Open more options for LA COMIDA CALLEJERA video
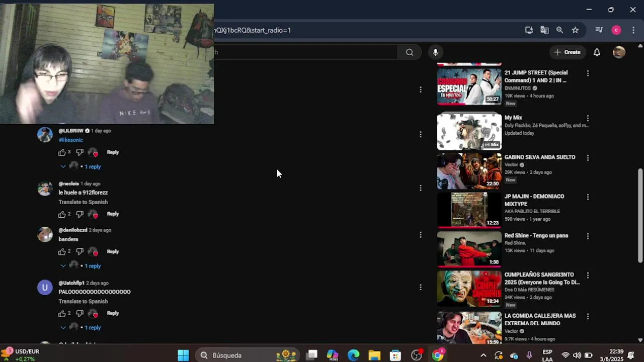 point(588,316)
